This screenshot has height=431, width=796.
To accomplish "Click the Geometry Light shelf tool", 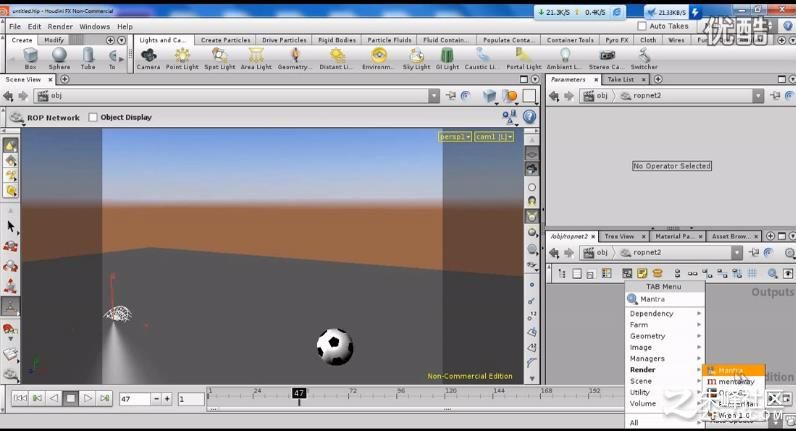I will tap(294, 58).
